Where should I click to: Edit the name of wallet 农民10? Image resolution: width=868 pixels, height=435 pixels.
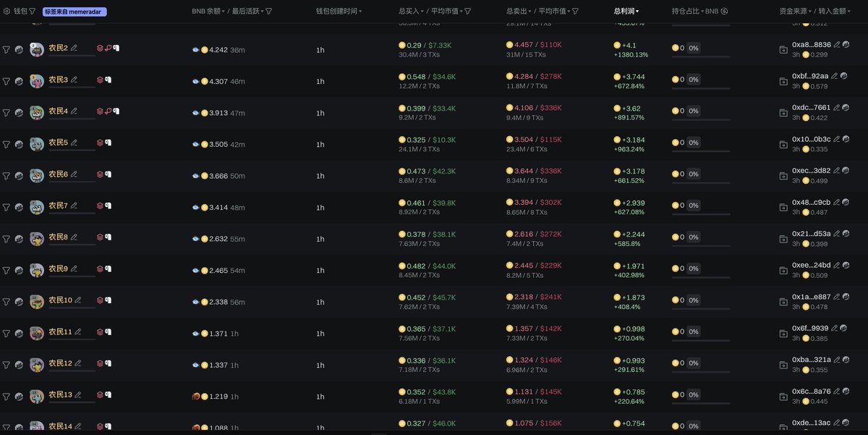[x=77, y=300]
